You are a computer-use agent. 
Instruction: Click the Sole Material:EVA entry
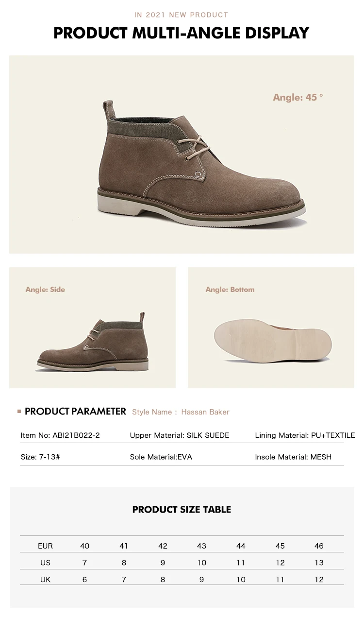[x=161, y=457]
